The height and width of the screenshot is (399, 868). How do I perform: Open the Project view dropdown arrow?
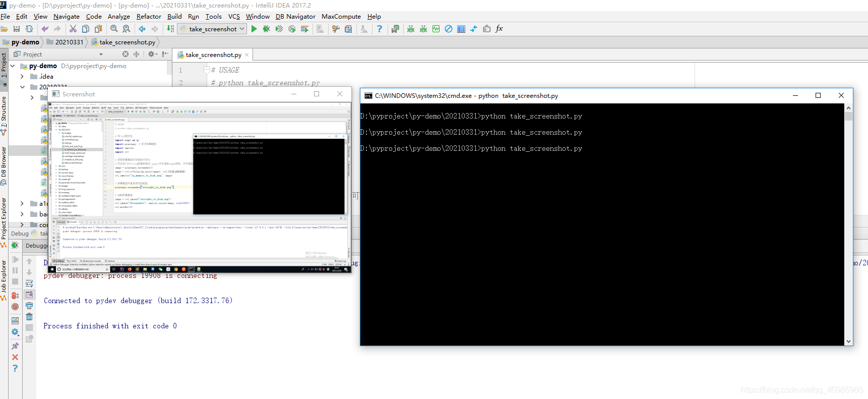click(101, 54)
